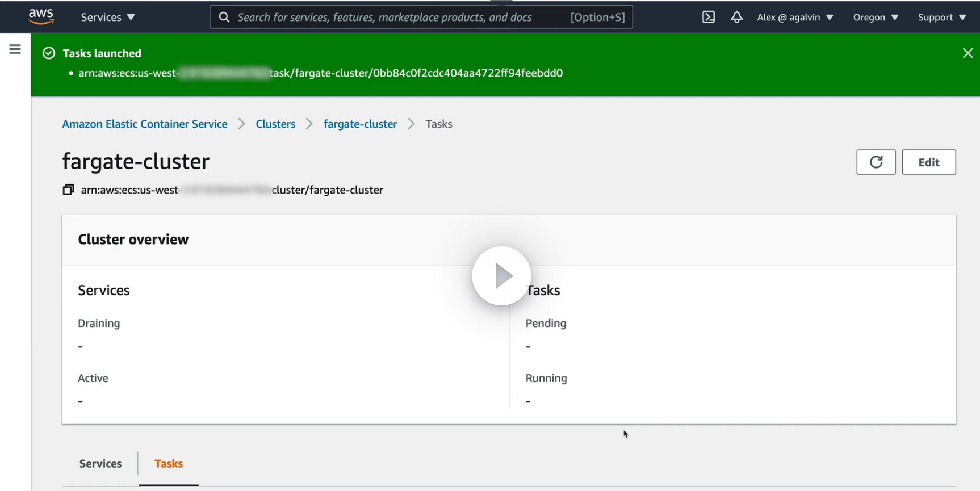Click the AWS search input field

(397, 17)
